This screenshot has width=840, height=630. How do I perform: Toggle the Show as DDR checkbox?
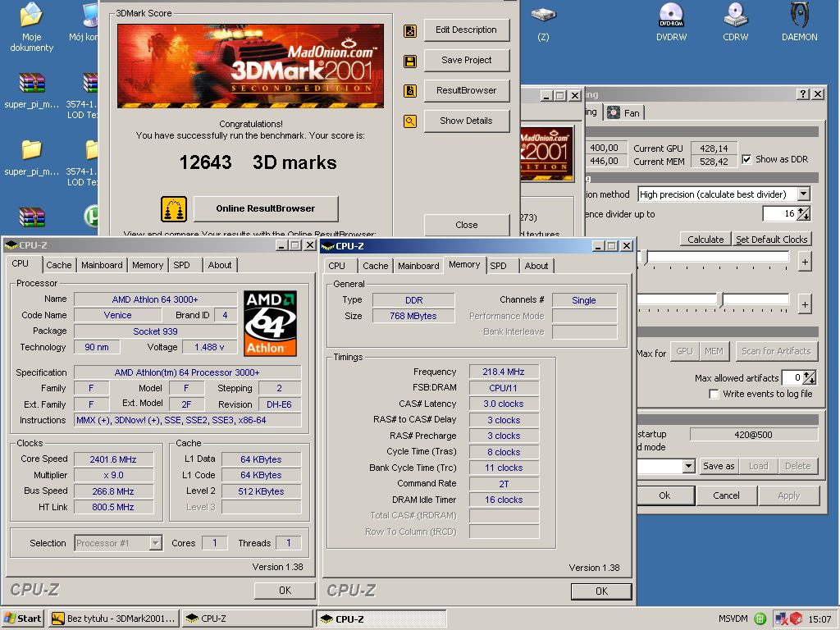coord(746,159)
